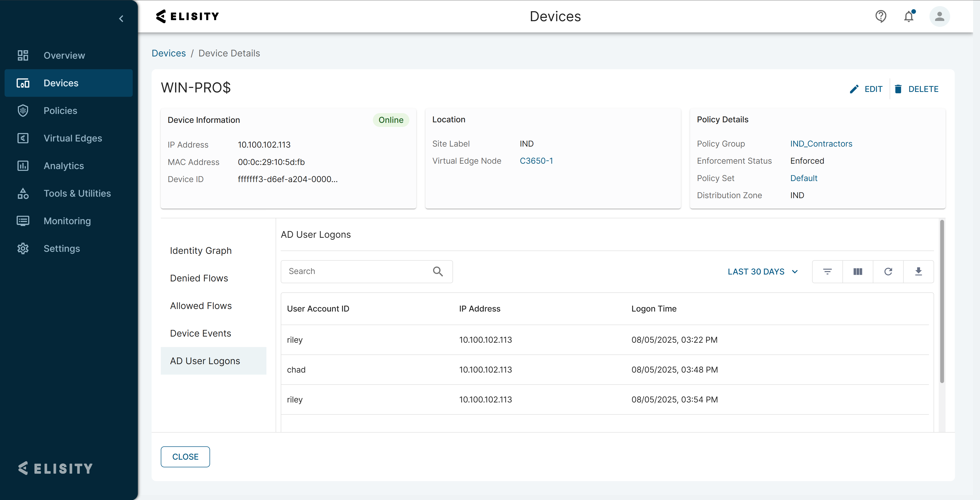Refresh the AD User Logons table
The width and height of the screenshot is (980, 500).
point(888,271)
